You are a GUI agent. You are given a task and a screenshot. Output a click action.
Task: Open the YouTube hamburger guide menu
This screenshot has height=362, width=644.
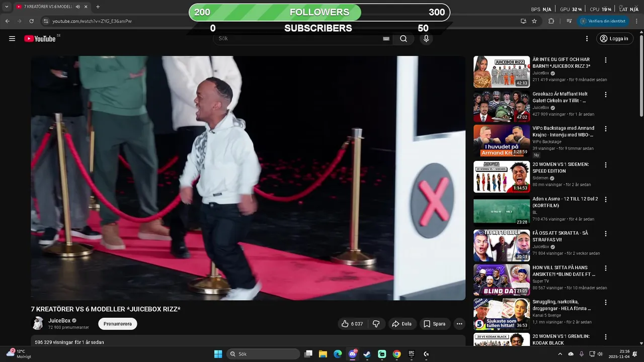click(12, 39)
